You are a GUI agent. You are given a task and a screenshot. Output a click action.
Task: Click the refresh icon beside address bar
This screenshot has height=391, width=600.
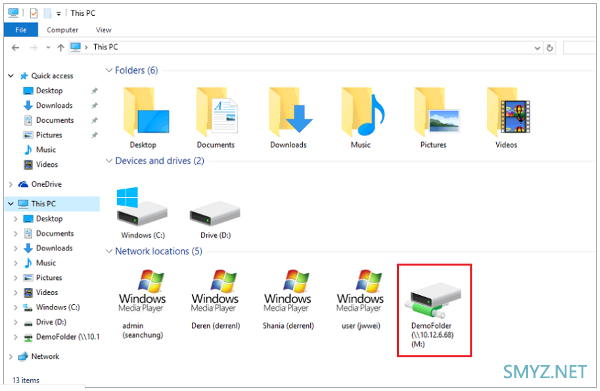tap(550, 48)
